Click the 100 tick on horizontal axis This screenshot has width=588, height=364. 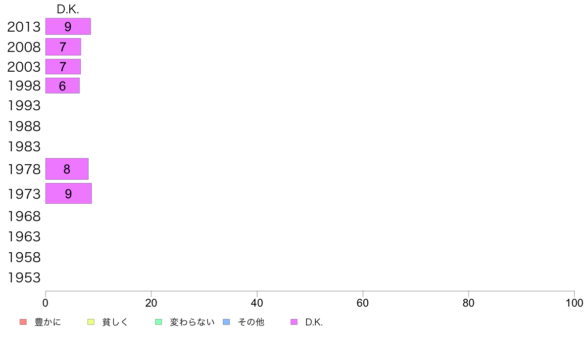pyautogui.click(x=574, y=303)
